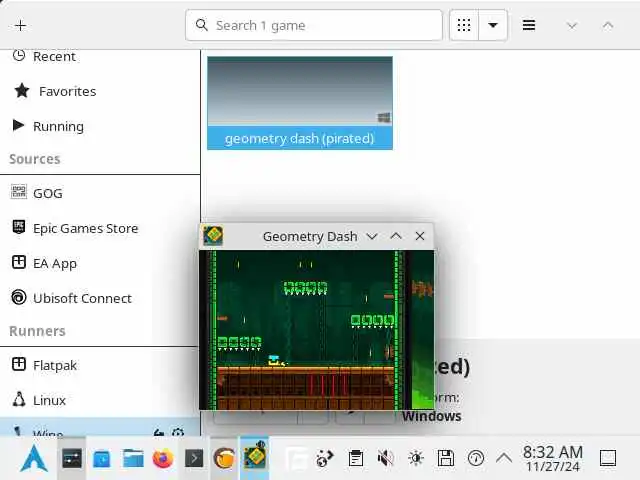640x480 pixels.
Task: Open Dolphin file manager from taskbar
Action: click(x=133, y=458)
